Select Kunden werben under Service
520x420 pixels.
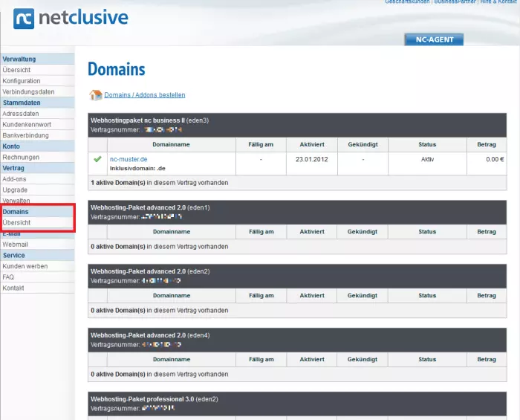(25, 266)
